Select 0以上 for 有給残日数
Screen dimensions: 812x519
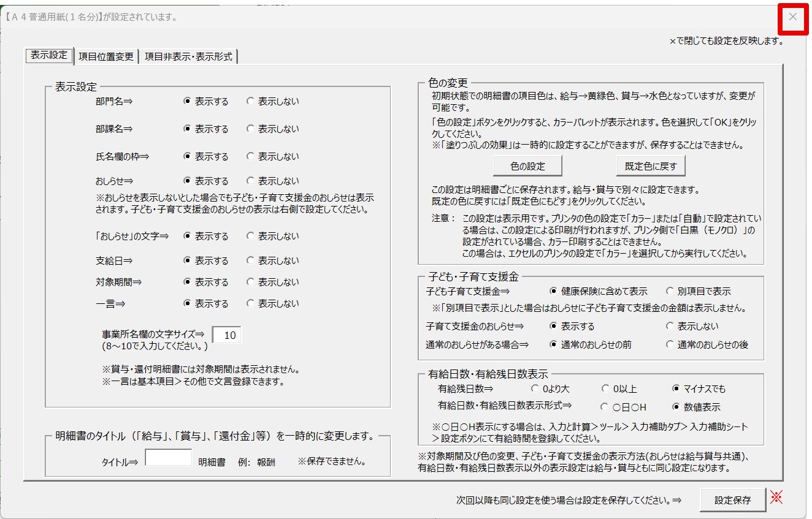point(620,389)
